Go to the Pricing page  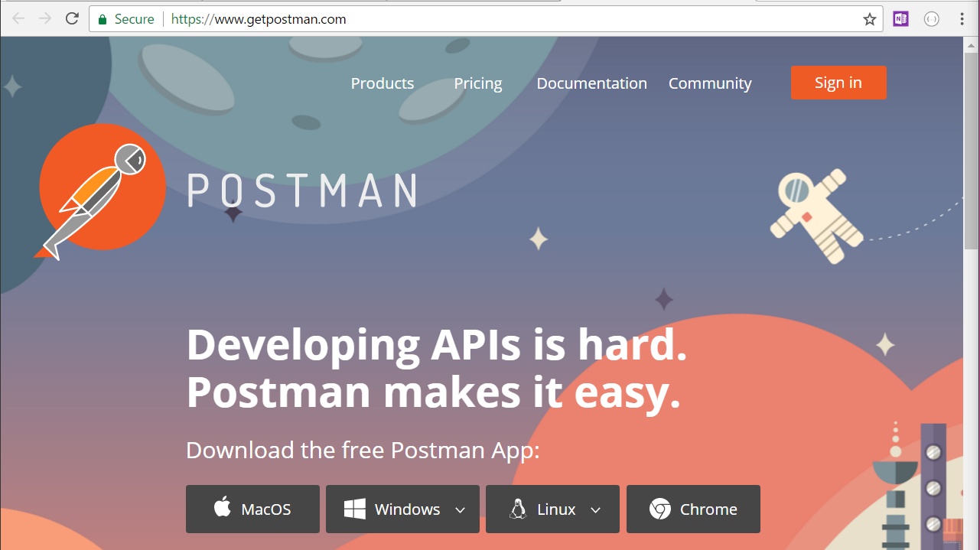pyautogui.click(x=477, y=83)
